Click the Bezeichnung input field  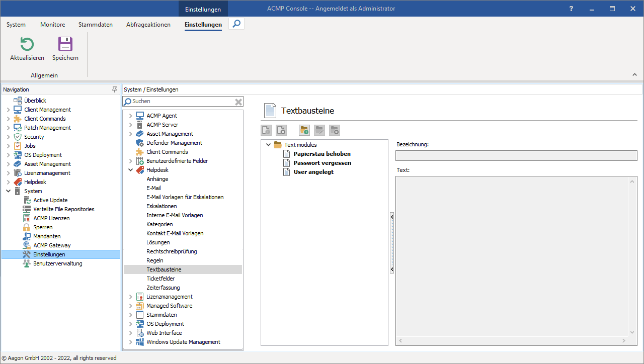click(x=517, y=155)
